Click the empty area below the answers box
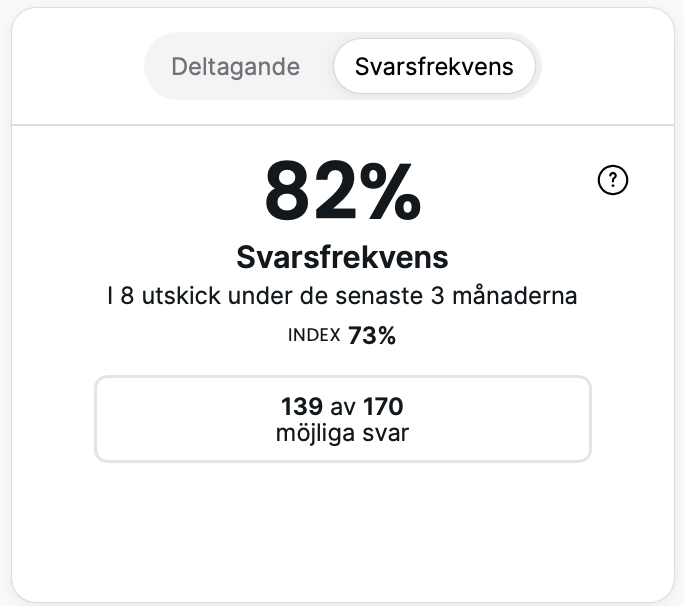The width and height of the screenshot is (684, 606). coord(342,530)
